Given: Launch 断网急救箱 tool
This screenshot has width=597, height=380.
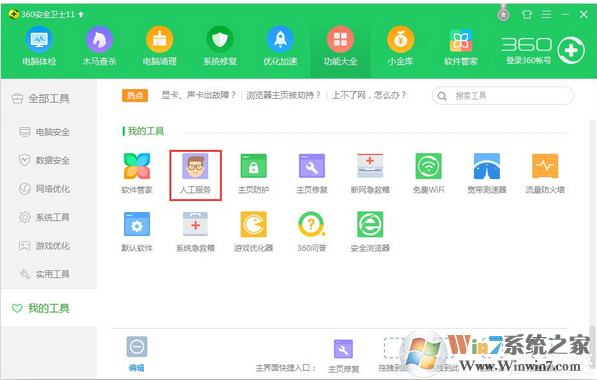Looking at the screenshot, I should click(370, 174).
